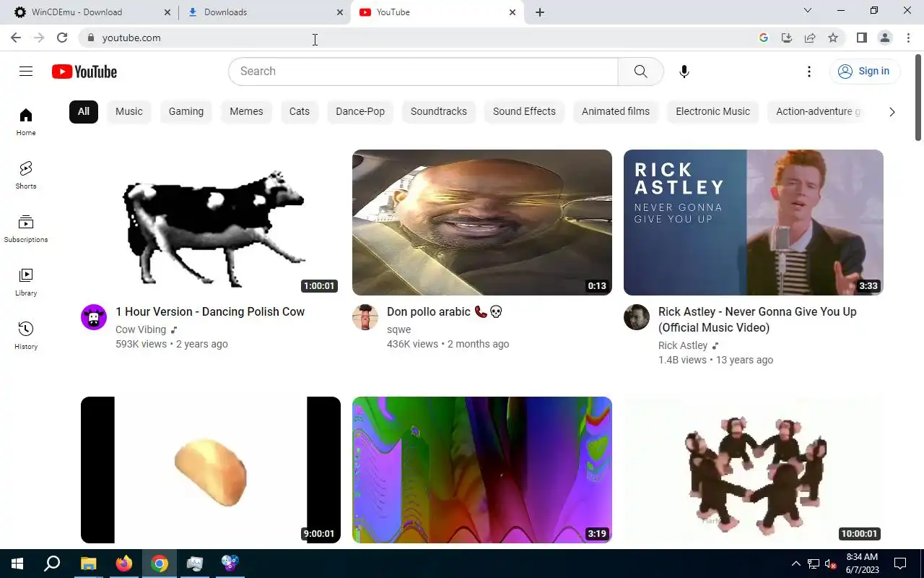Filter by Animated films chip
Screen dimensions: 924x578
tap(616, 111)
